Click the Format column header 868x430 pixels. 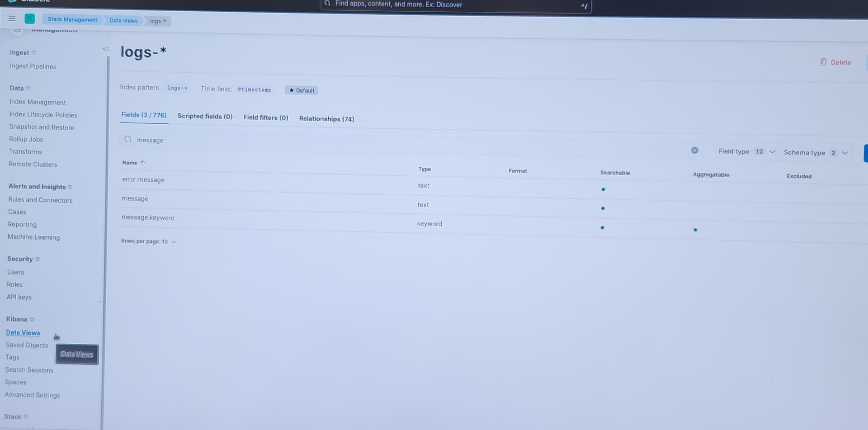coord(518,171)
